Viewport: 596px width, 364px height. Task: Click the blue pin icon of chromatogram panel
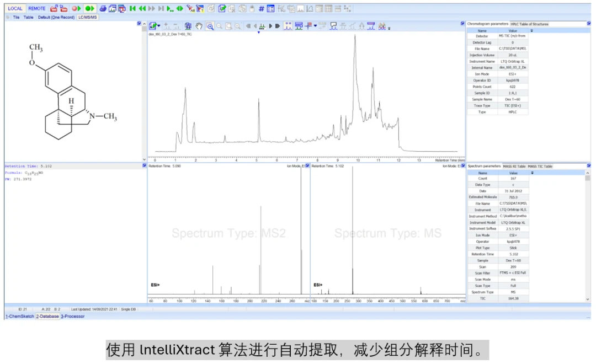tap(462, 24)
